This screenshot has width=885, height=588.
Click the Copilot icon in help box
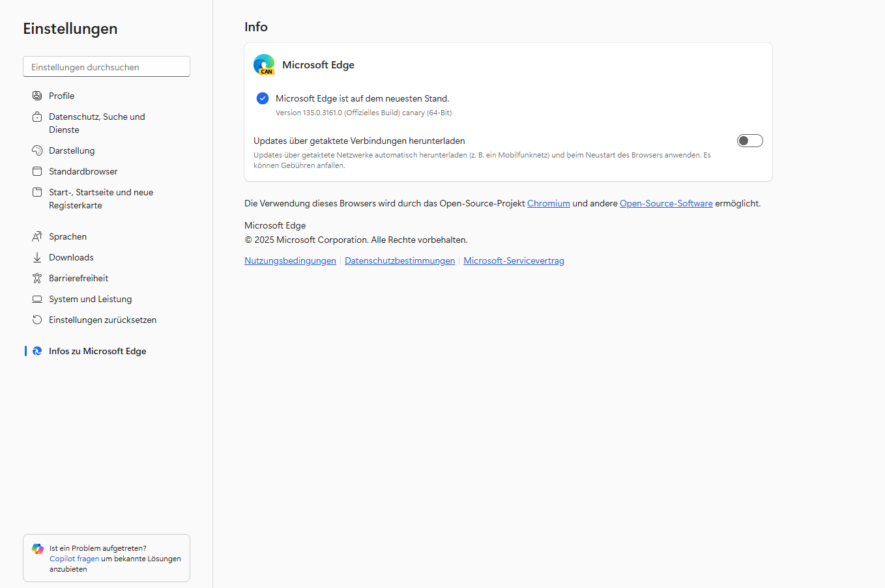click(38, 549)
